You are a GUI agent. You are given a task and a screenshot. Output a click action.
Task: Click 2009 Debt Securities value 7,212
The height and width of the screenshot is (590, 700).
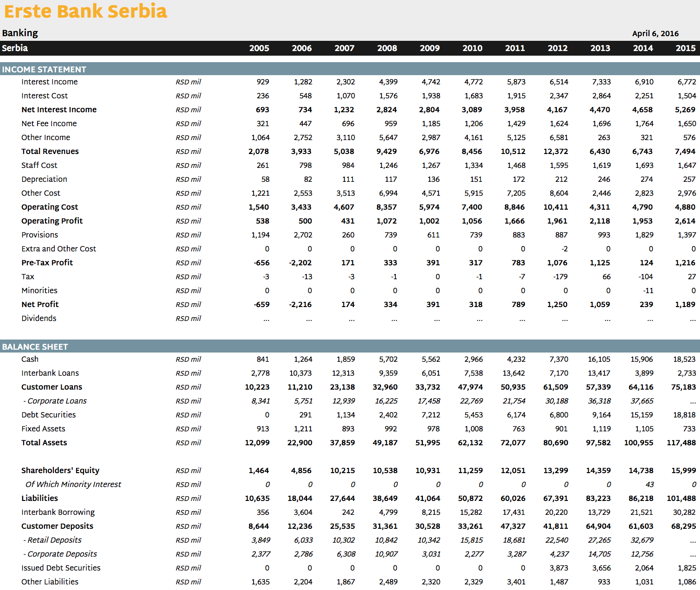[431, 415]
